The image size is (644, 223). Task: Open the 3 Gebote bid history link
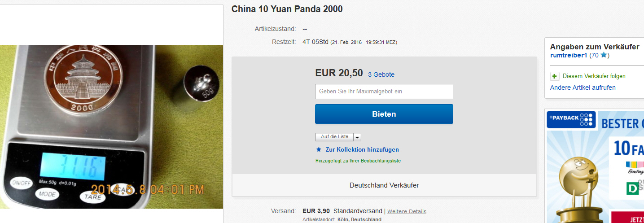coord(381,74)
